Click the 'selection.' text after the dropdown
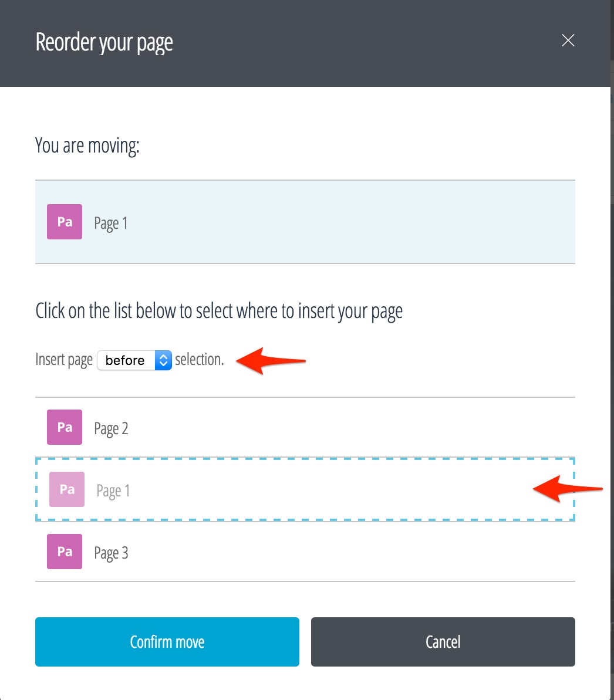The image size is (614, 700). tap(200, 360)
